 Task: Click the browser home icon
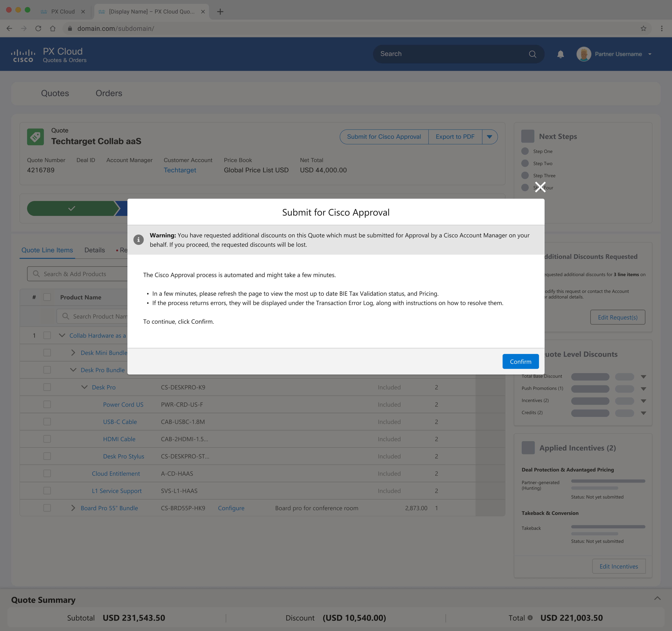53,29
